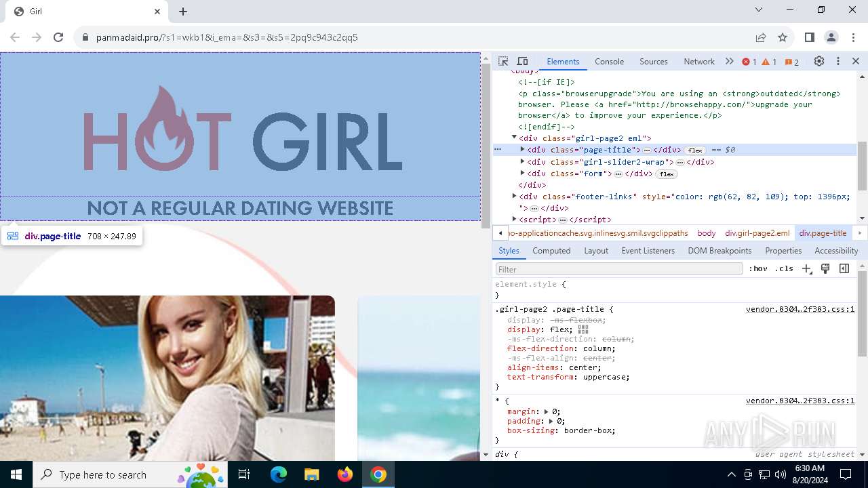Open tab search dropdown chevron
Image resolution: width=868 pixels, height=488 pixels.
pos(759,10)
